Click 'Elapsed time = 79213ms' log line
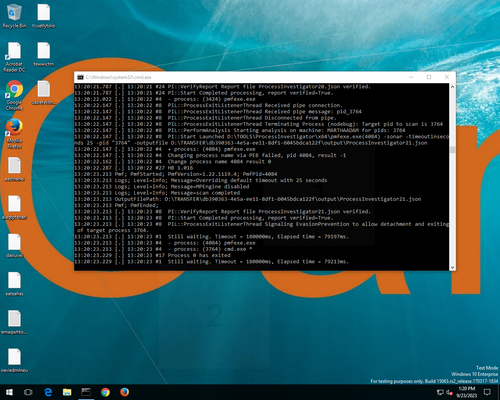Screen dimensions: 500x400 point(211,262)
